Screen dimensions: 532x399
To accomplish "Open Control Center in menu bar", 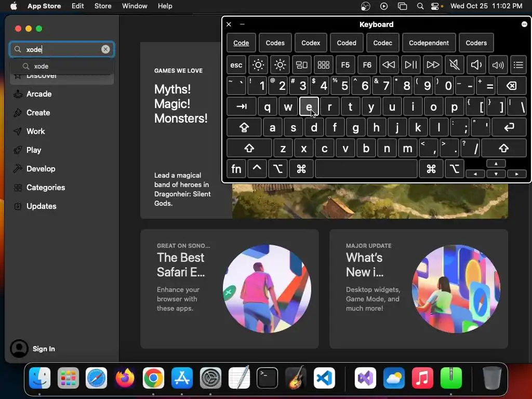I will [x=435, y=6].
